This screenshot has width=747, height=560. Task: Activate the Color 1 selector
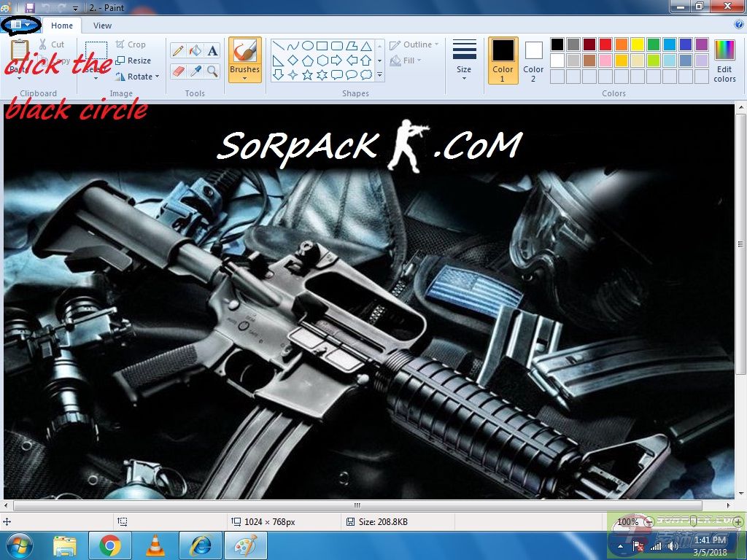(503, 60)
